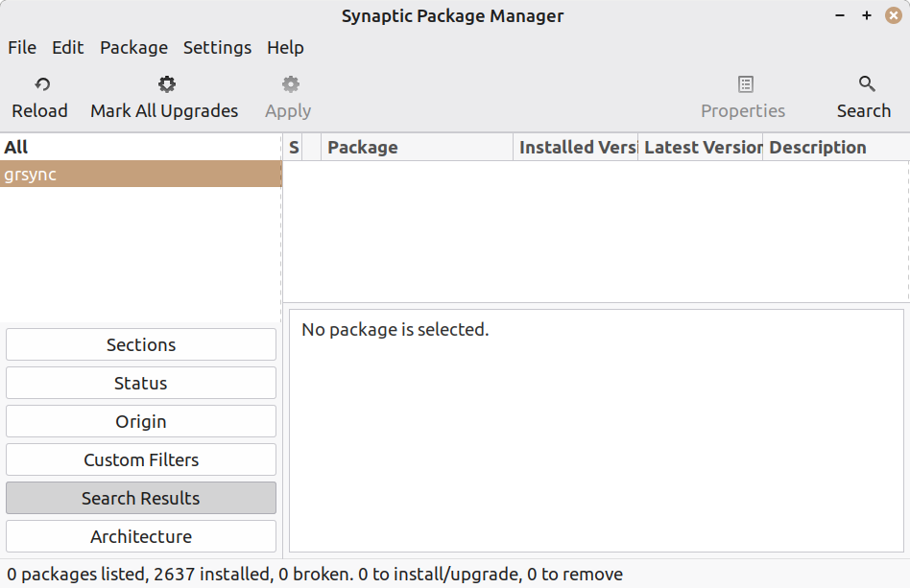This screenshot has width=910, height=588.
Task: Open the Edit menu
Action: (68, 47)
